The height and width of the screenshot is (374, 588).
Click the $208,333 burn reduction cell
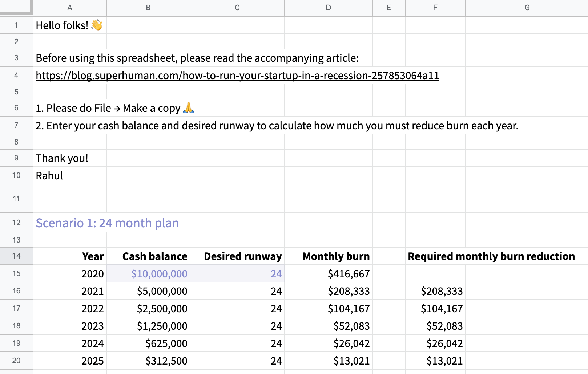435,291
